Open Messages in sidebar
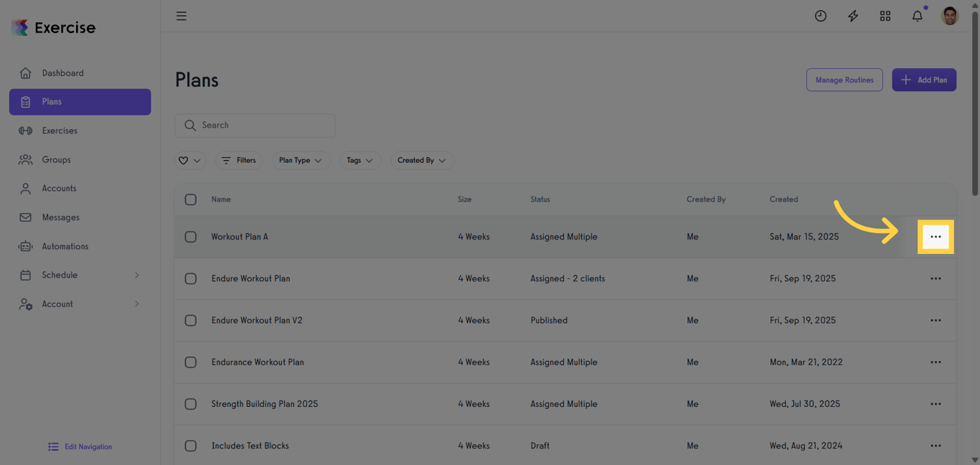980x465 pixels. pos(80,217)
